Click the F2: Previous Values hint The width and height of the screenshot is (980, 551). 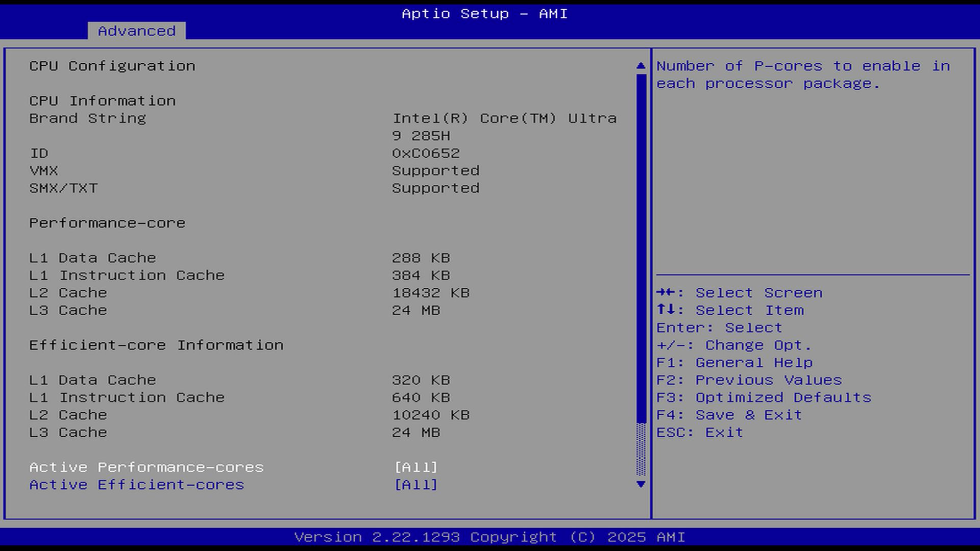coord(749,380)
